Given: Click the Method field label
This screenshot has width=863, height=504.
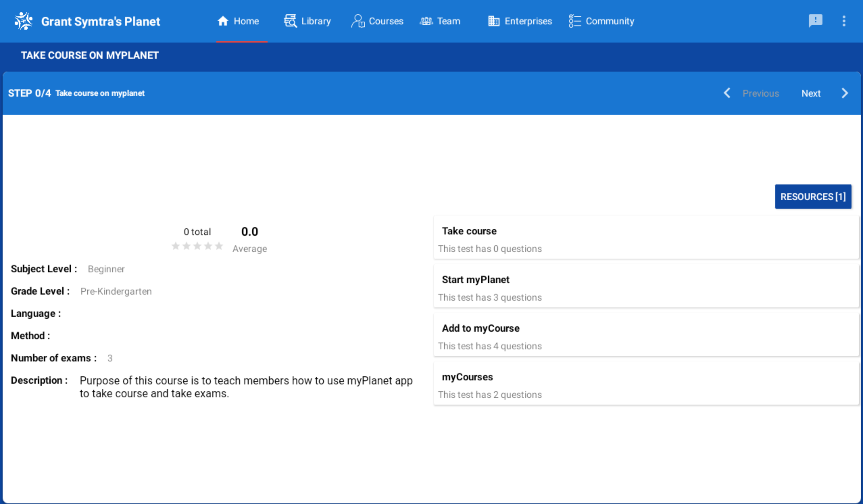Looking at the screenshot, I should pos(30,336).
